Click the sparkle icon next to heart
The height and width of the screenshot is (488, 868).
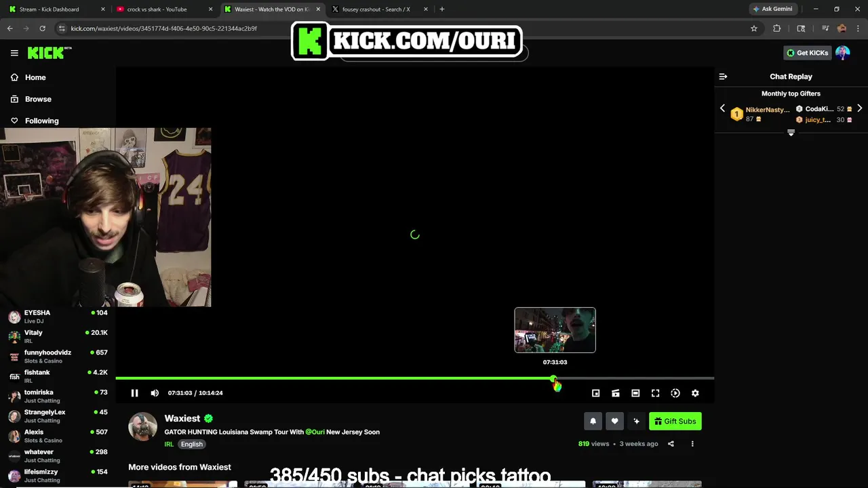(636, 422)
